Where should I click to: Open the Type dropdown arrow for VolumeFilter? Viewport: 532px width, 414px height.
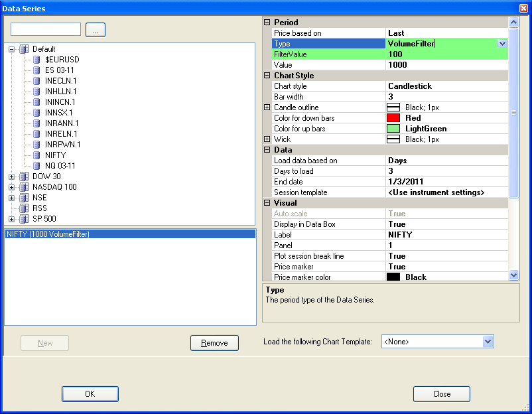point(503,43)
